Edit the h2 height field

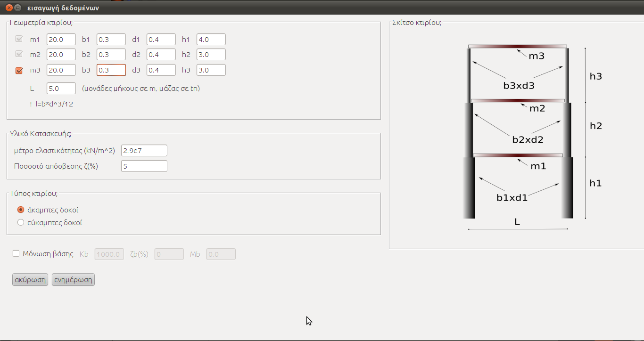(x=211, y=55)
